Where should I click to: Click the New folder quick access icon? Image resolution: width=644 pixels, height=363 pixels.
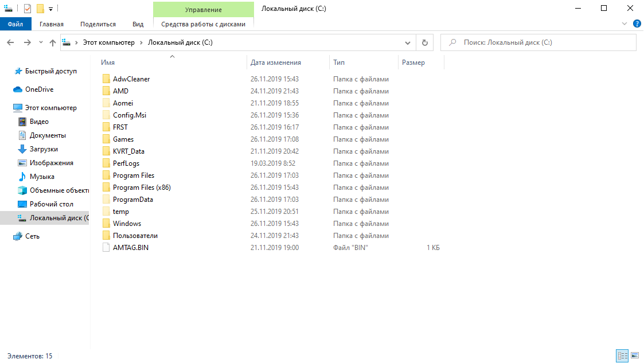40,8
